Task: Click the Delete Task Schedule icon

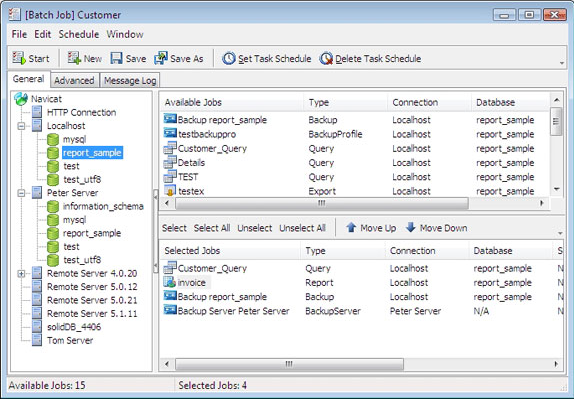Action: point(326,58)
